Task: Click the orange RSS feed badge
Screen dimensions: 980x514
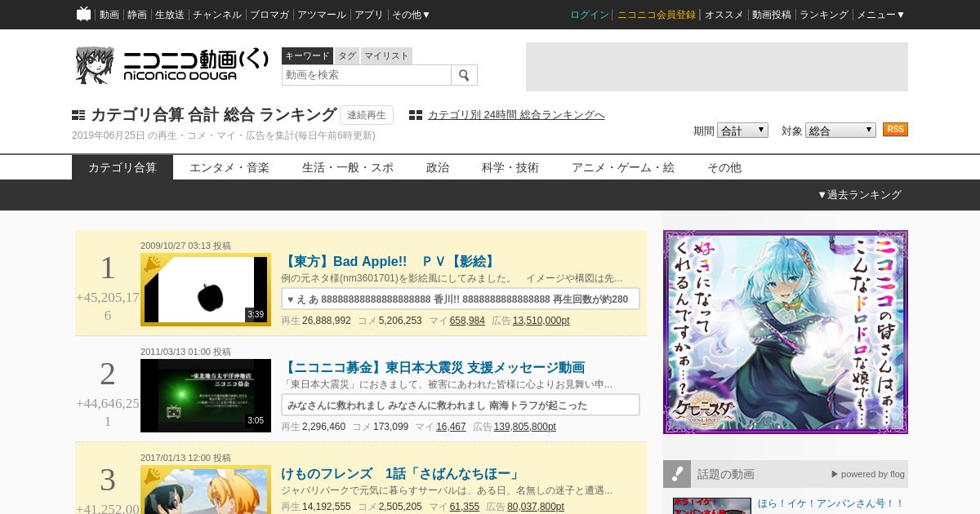Action: click(x=895, y=130)
